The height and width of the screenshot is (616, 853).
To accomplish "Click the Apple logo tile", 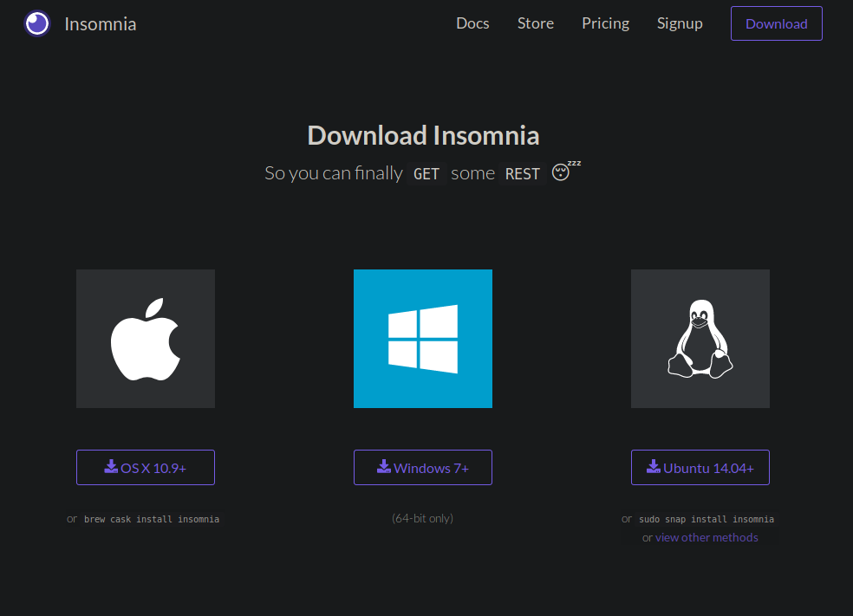I will [x=146, y=339].
